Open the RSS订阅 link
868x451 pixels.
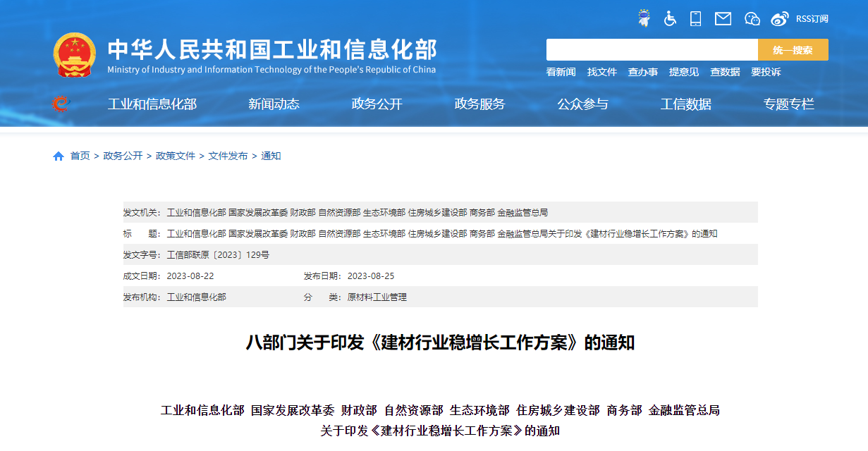click(x=812, y=19)
